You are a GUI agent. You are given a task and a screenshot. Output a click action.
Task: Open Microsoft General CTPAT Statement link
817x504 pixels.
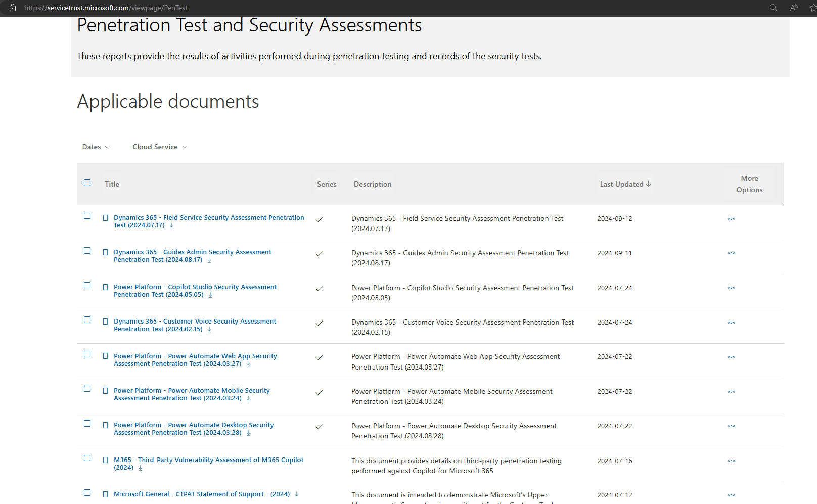tap(202, 494)
